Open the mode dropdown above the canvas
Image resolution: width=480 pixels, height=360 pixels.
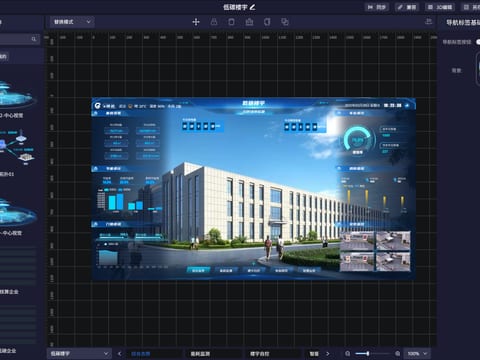coord(72,22)
